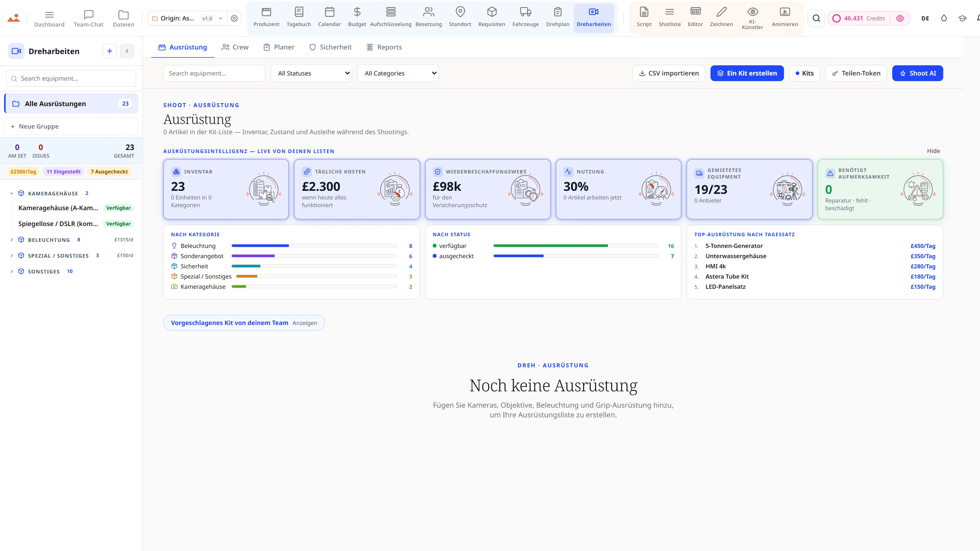Viewport: 980px width, 551px height.
Task: Click the CSV importieren button
Action: pyautogui.click(x=668, y=73)
